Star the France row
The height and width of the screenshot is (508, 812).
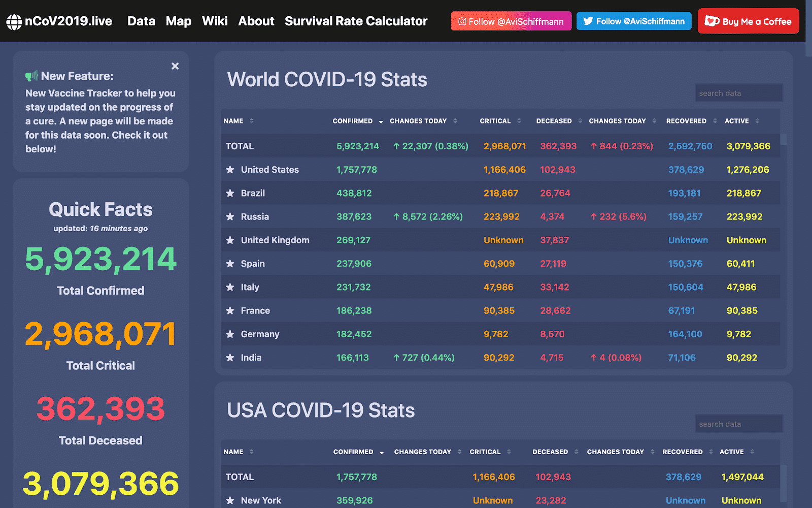click(x=230, y=311)
